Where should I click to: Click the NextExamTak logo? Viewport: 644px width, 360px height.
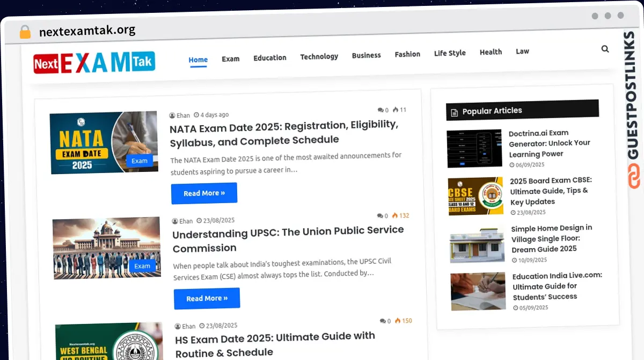click(x=94, y=62)
